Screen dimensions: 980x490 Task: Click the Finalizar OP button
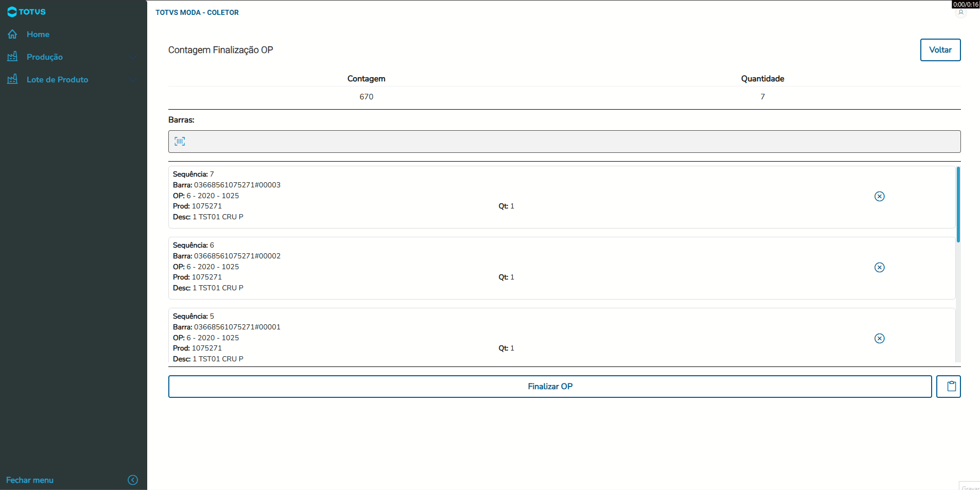point(550,387)
